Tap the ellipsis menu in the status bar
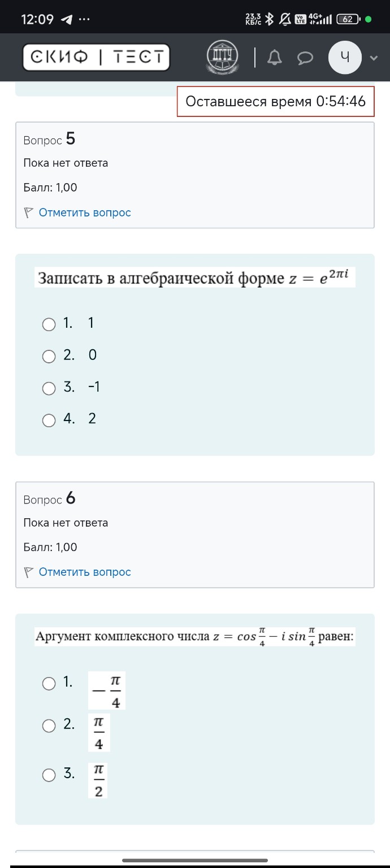 [84, 19]
